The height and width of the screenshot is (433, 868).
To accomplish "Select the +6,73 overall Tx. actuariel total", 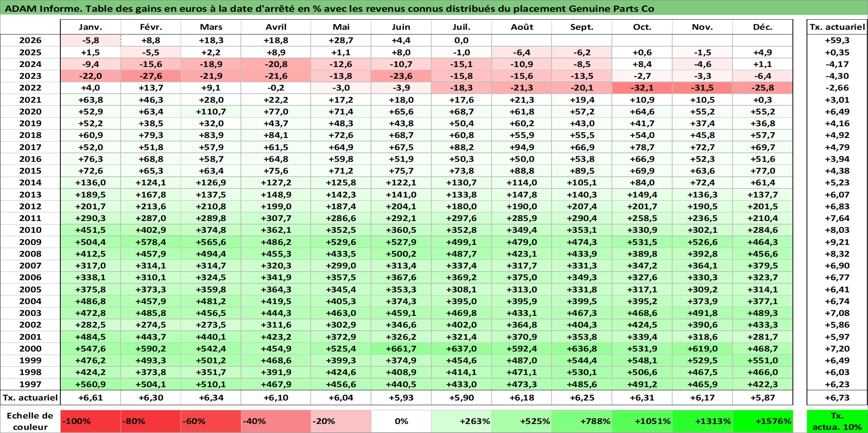I will coord(837,398).
